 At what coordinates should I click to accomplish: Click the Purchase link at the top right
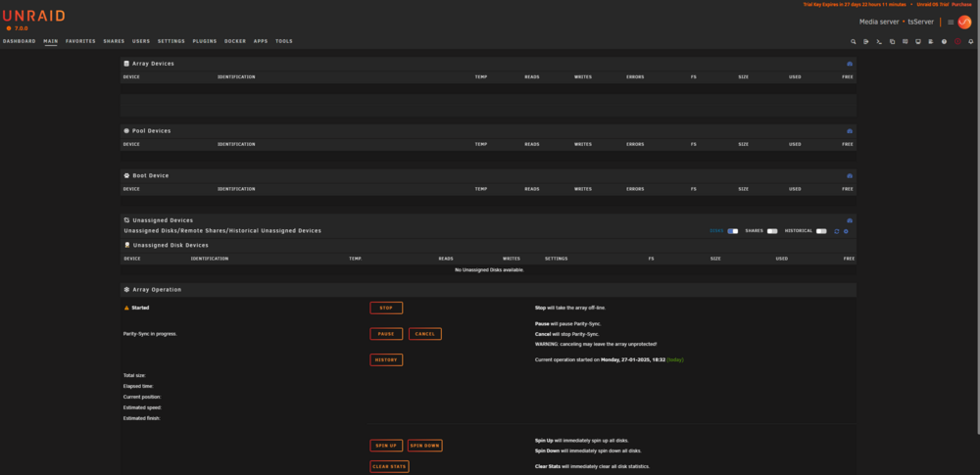[962, 4]
